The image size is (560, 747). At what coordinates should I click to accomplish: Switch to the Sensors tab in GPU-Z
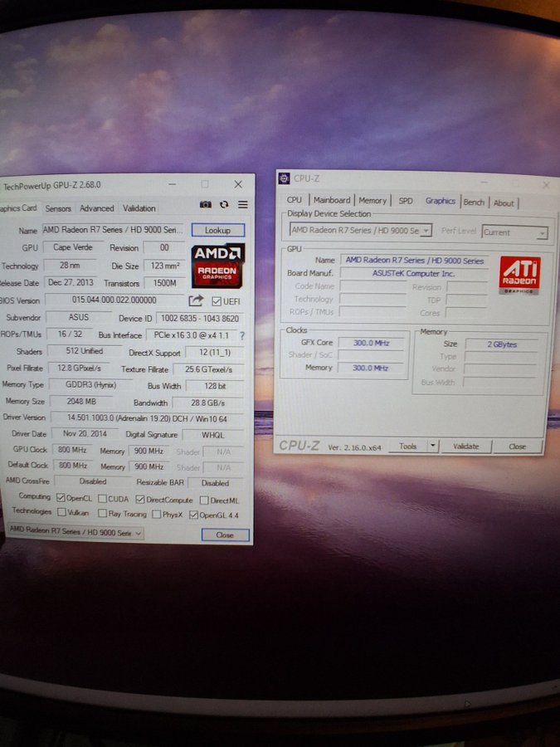[58, 208]
